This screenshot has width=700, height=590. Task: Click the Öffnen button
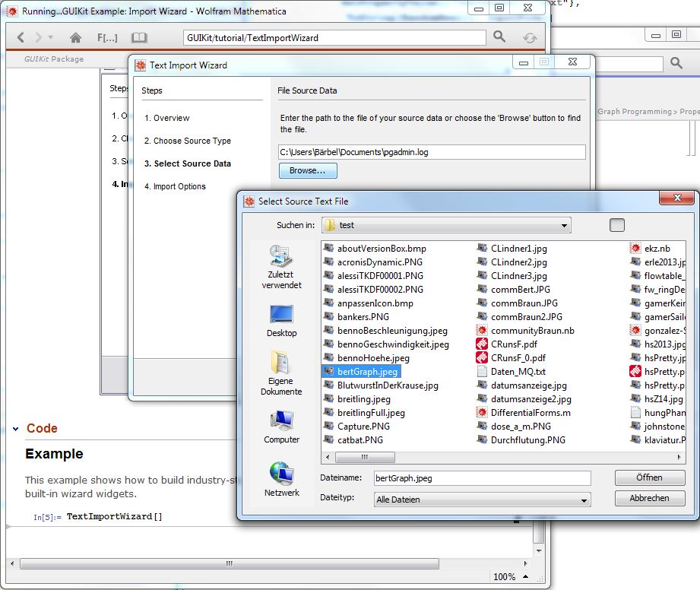(x=650, y=477)
